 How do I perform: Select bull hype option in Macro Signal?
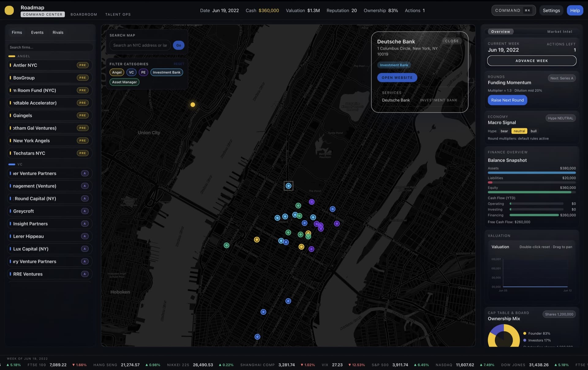(533, 131)
